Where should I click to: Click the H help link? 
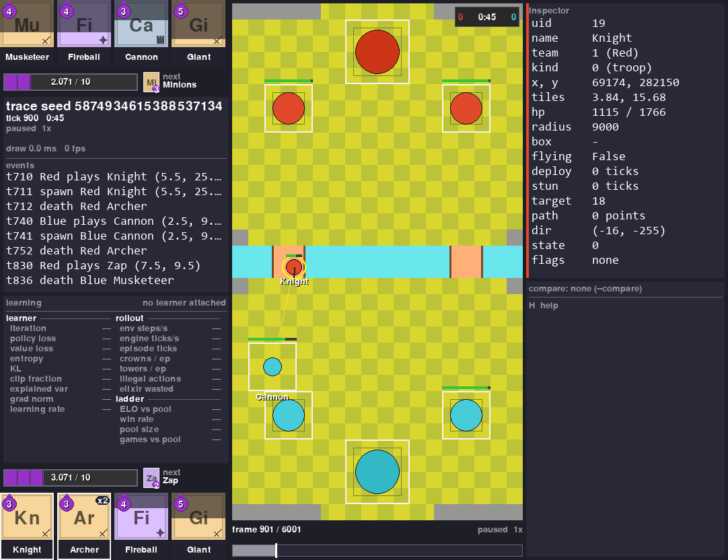click(544, 306)
